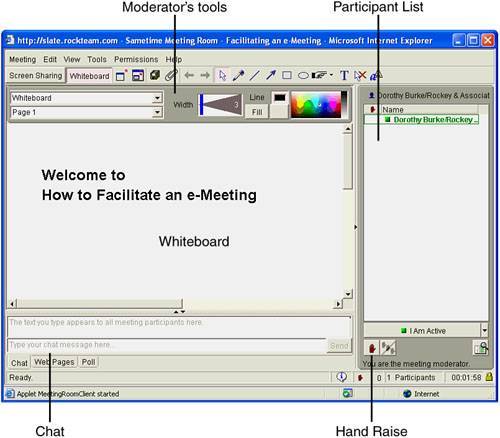
Task: Click the right arrow forward icon
Action: click(205, 75)
